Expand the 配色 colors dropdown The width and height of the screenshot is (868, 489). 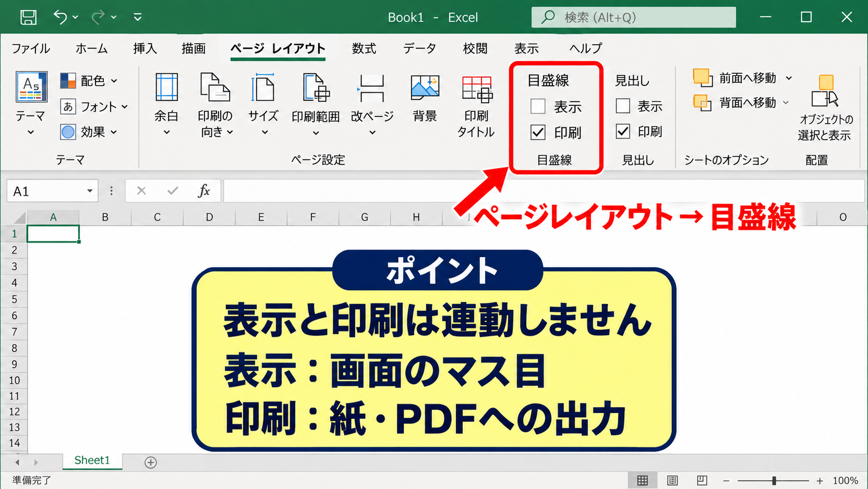coord(114,81)
